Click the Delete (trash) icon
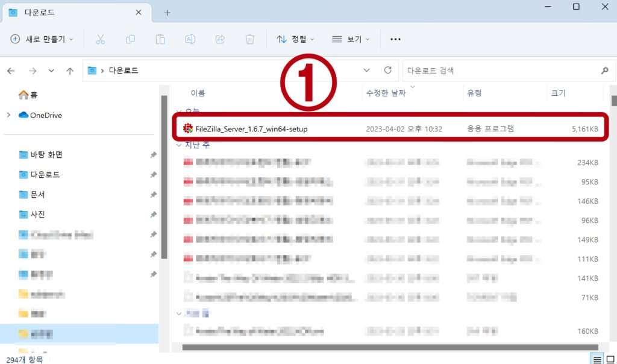 pyautogui.click(x=250, y=39)
